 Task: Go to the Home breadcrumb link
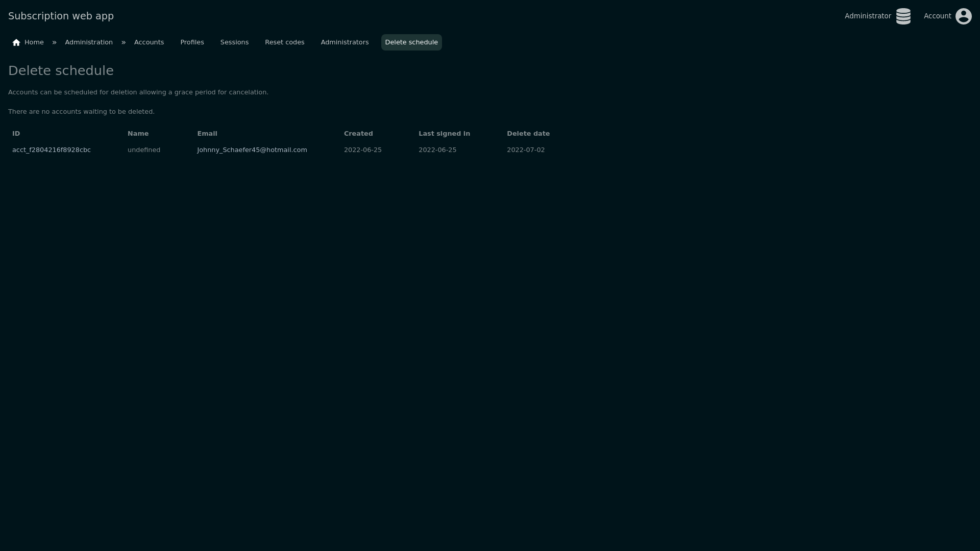coord(34,42)
